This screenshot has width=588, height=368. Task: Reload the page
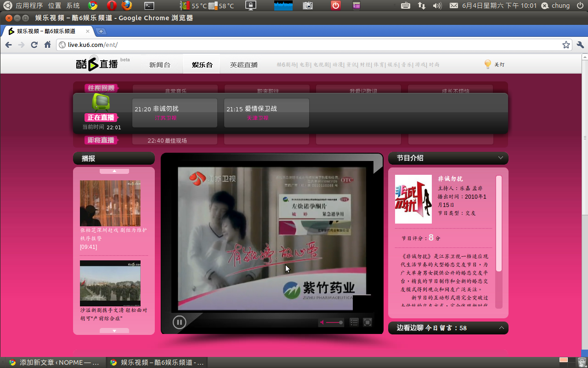tap(34, 45)
